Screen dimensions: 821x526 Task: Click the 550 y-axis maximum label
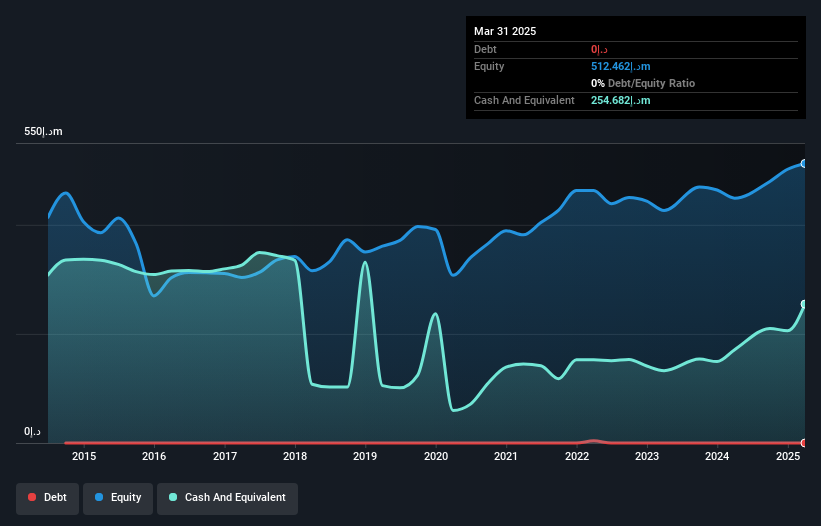click(43, 131)
